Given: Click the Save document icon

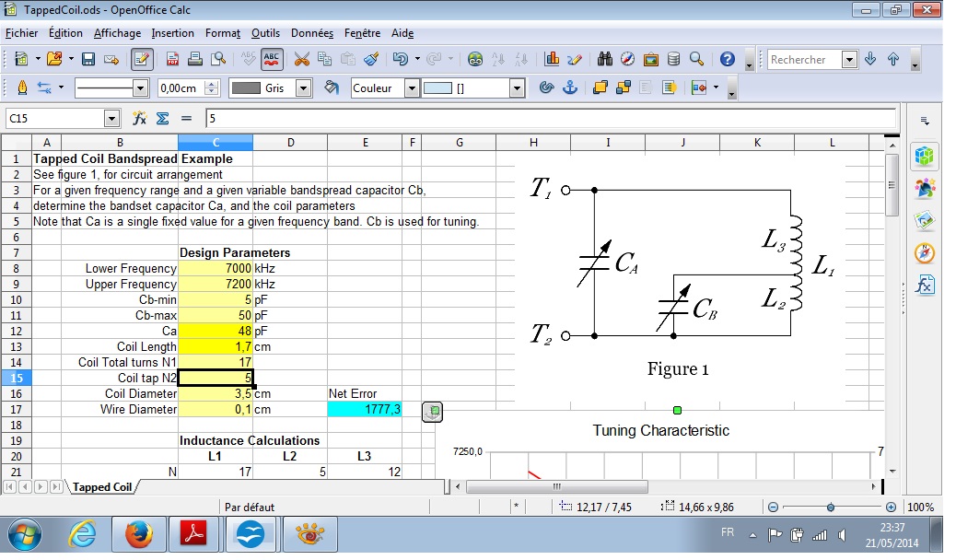Looking at the screenshot, I should click(x=88, y=59).
